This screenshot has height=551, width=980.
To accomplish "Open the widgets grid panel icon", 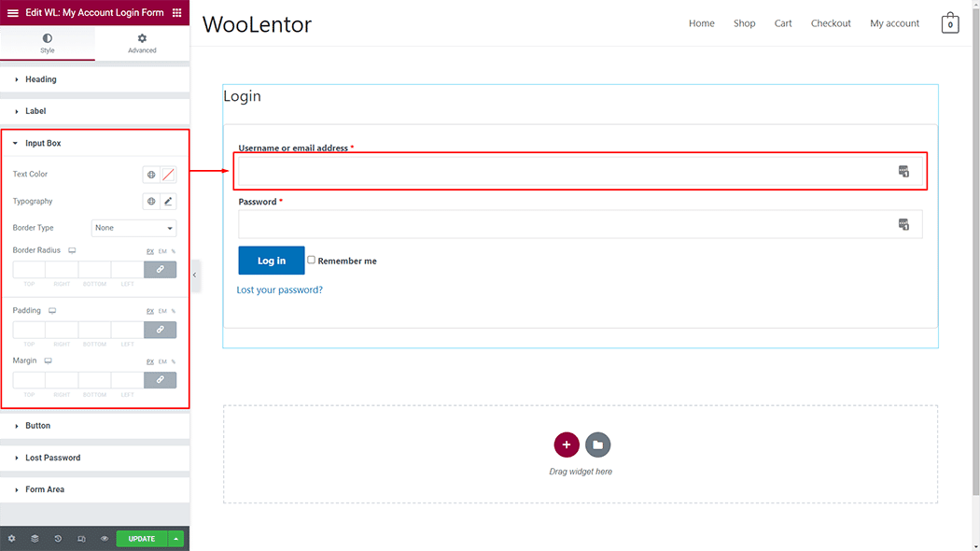I will 177,13.
